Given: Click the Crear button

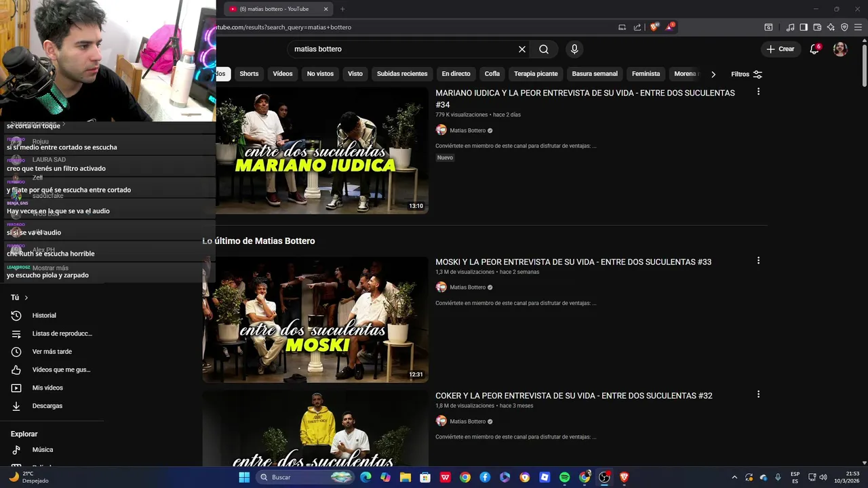Looking at the screenshot, I should tap(781, 49).
